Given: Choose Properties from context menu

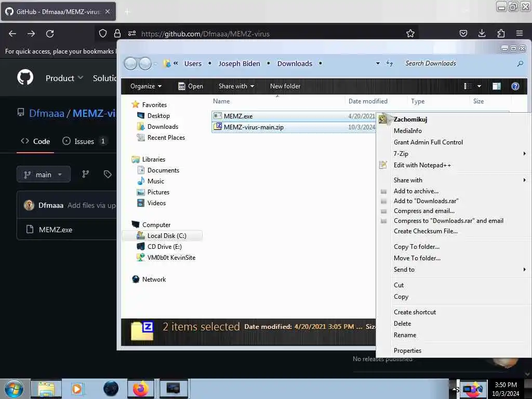Looking at the screenshot, I should (454, 351).
